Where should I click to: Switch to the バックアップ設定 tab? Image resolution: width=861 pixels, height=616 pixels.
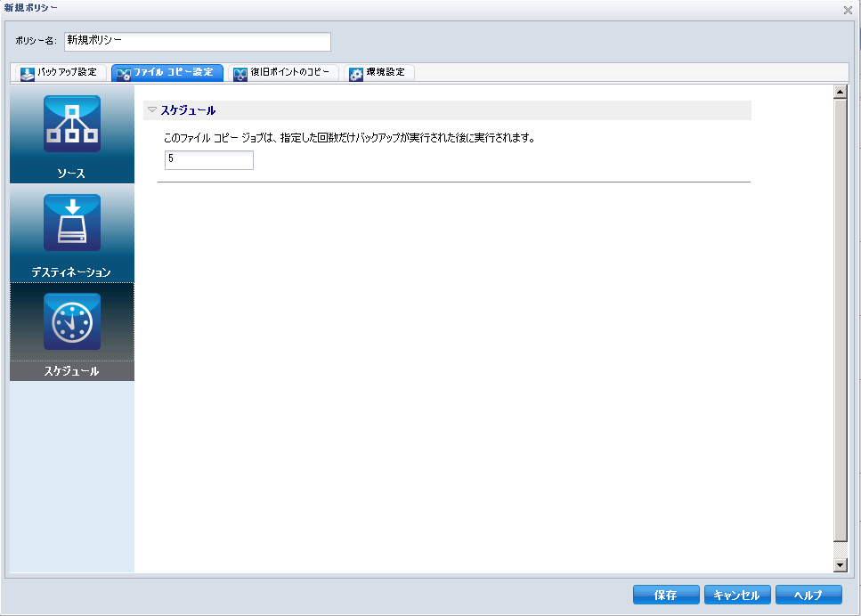[60, 73]
